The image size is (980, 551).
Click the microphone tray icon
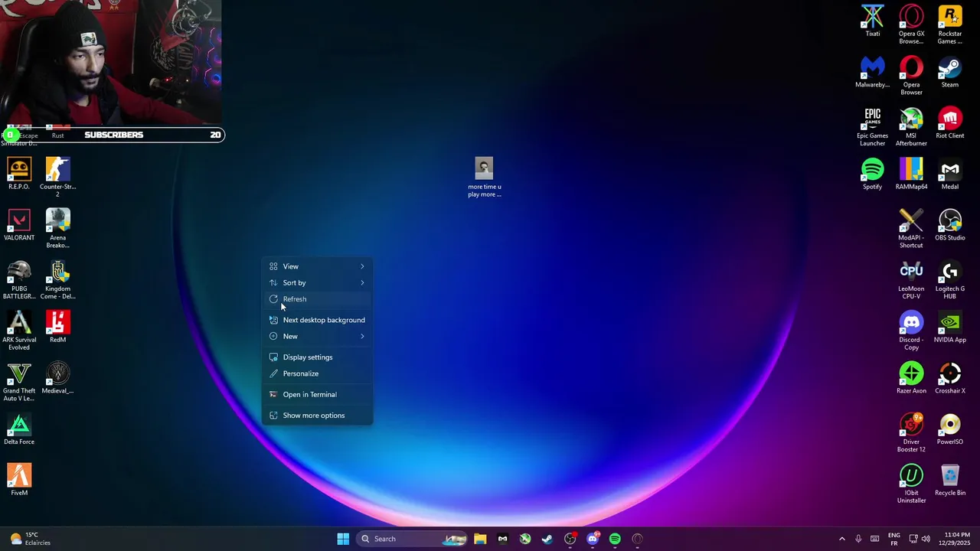(858, 539)
